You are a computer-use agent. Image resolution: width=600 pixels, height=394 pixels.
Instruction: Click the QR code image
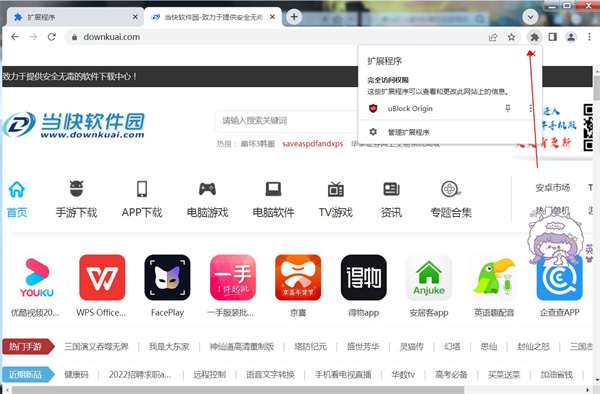pos(588,127)
